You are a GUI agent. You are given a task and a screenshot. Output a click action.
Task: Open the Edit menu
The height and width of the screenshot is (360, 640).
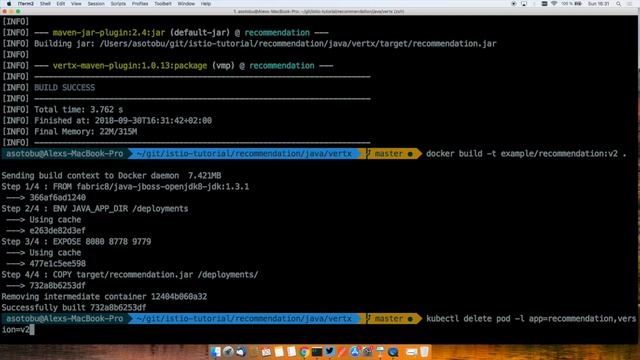61,4
